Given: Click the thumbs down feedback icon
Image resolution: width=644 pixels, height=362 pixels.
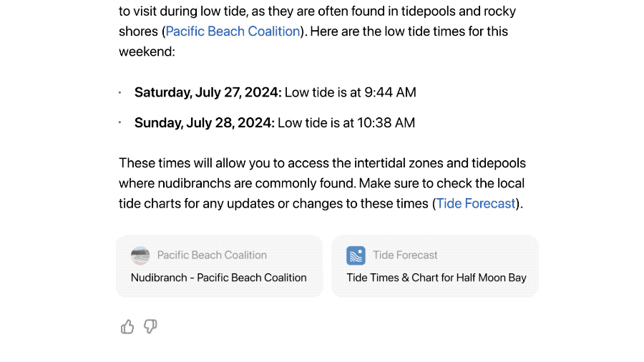Looking at the screenshot, I should point(150,327).
